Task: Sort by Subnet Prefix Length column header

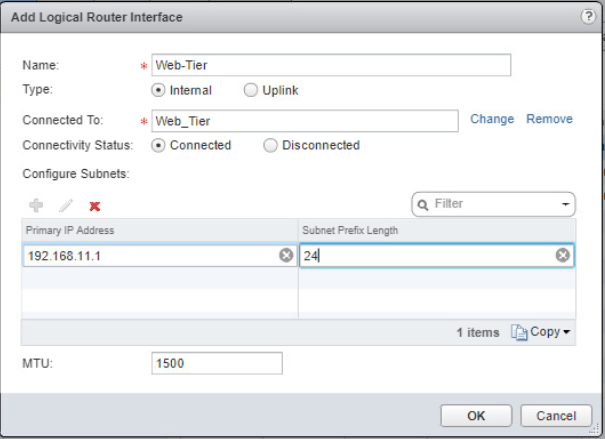Action: 437,230
